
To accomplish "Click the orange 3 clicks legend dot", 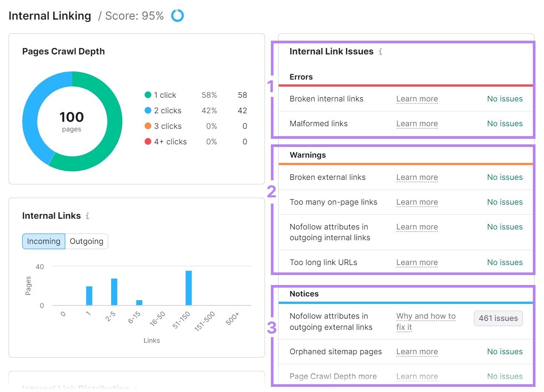I will [x=148, y=126].
